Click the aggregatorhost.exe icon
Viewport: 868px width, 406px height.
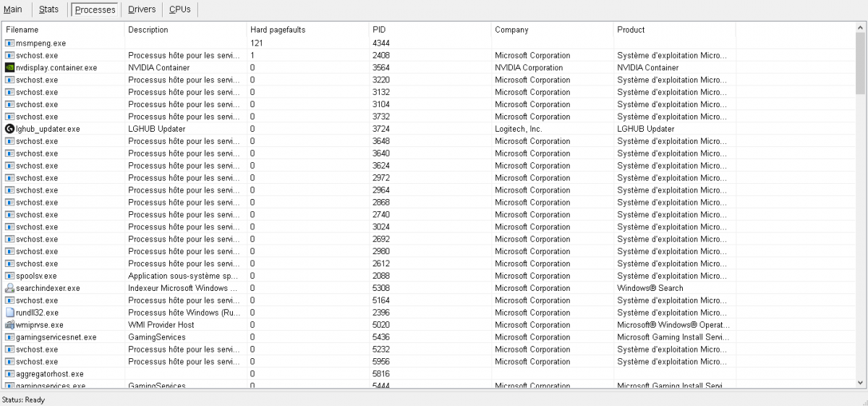tap(9, 374)
